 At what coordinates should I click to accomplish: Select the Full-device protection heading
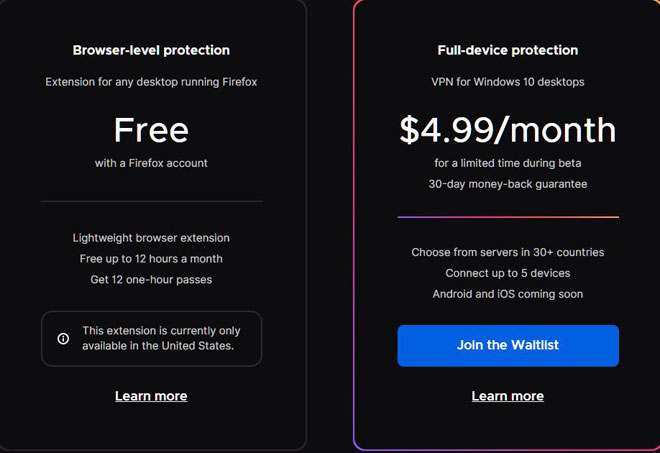pyautogui.click(x=508, y=51)
